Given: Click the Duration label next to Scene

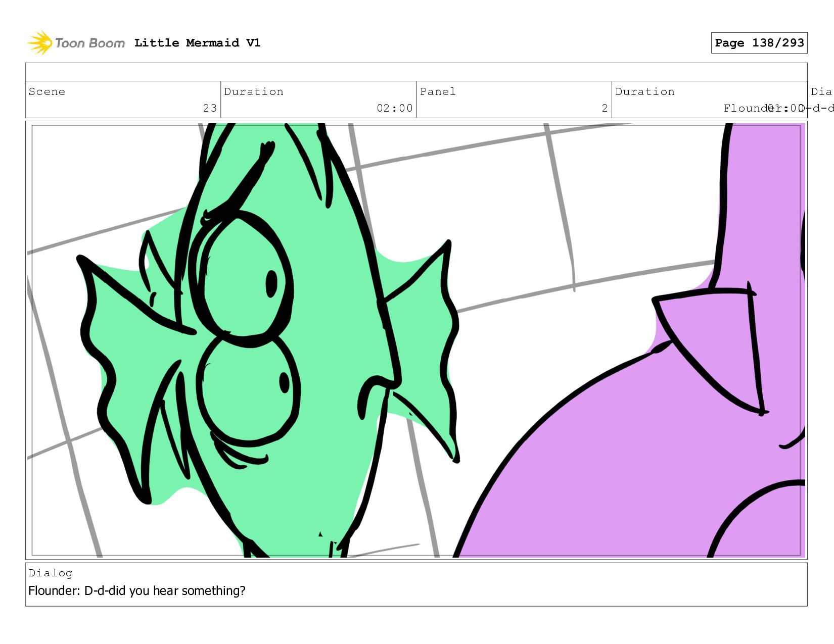Looking at the screenshot, I should tap(254, 91).
